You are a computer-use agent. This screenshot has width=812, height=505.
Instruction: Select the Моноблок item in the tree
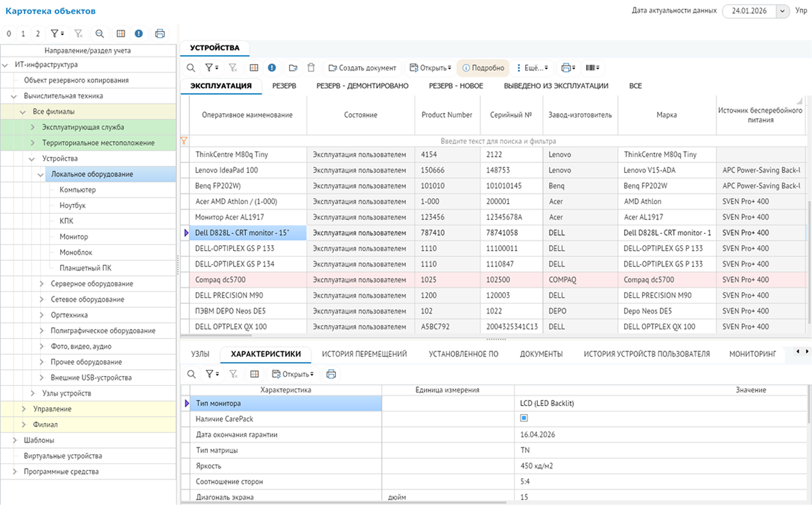click(x=76, y=252)
